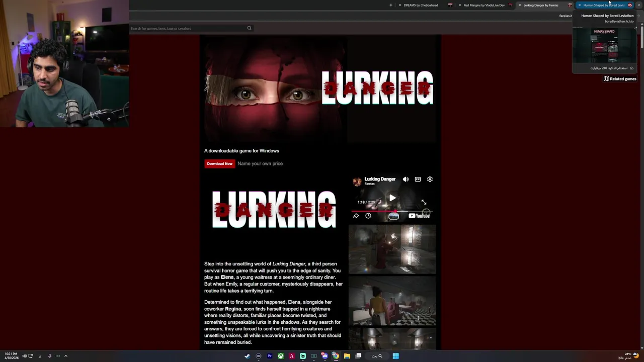View the first gameplay screenshot

[392, 249]
